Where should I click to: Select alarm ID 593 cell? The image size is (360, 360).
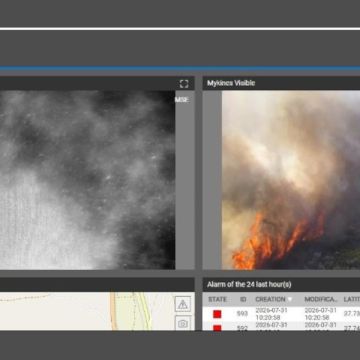(x=242, y=314)
